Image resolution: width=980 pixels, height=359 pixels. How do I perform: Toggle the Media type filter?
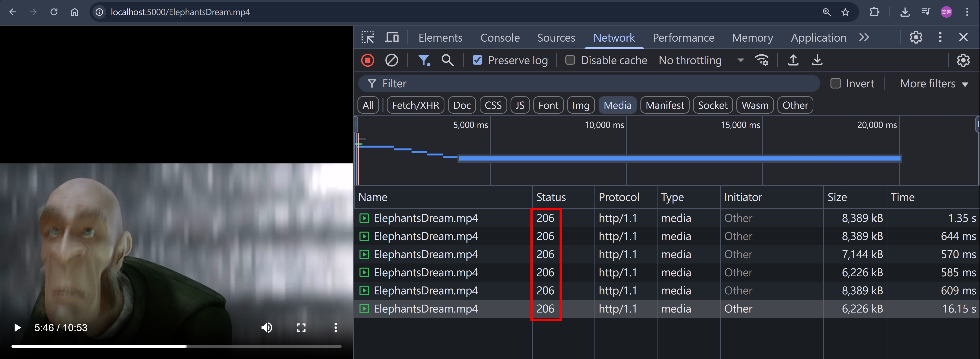tap(617, 105)
